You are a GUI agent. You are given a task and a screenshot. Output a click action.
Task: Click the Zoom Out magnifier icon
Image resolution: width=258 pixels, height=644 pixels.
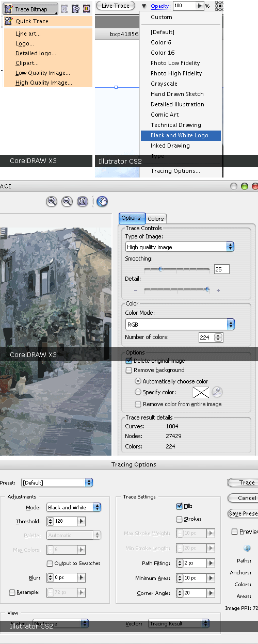click(x=67, y=202)
